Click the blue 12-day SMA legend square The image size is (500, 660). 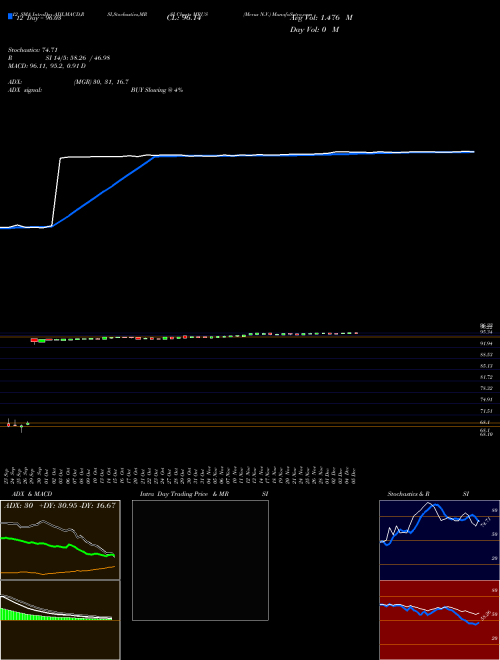pos(10,16)
